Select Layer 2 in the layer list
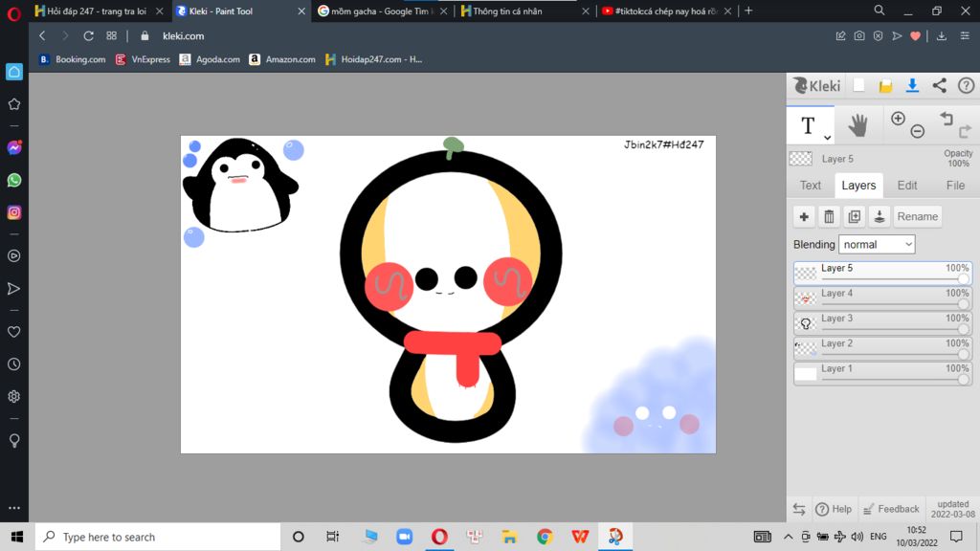980x551 pixels. tap(882, 348)
